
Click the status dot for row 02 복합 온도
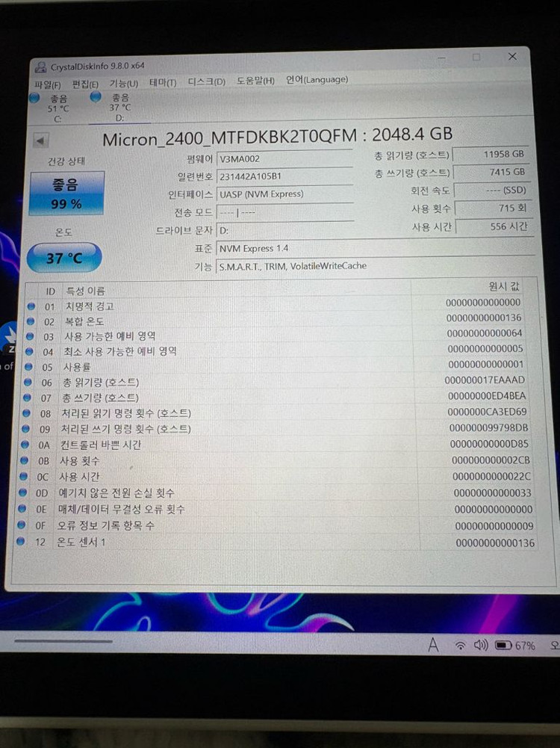(31, 321)
